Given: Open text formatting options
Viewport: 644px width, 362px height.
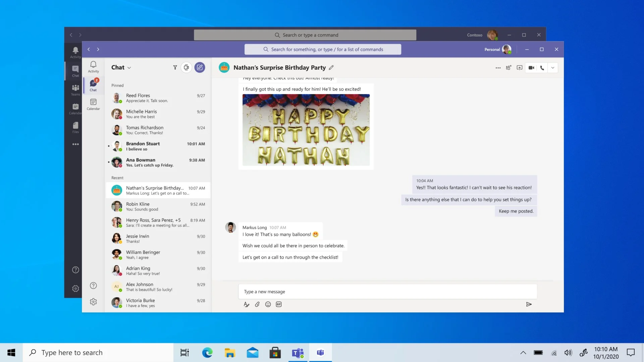Looking at the screenshot, I should click(247, 304).
